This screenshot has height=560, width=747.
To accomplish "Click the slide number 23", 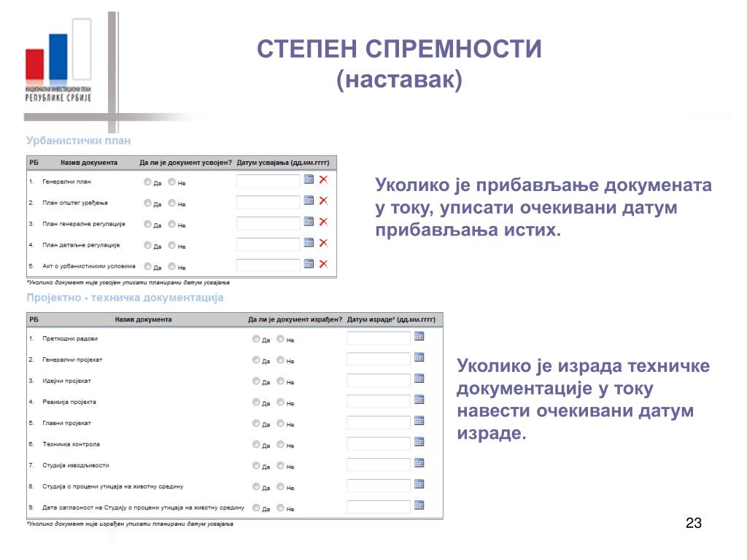I will coord(694,523).
